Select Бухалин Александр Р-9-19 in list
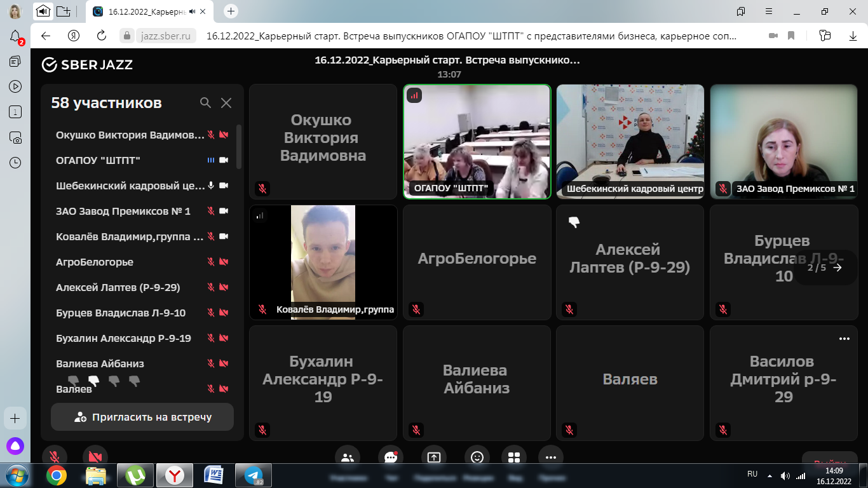 (x=123, y=338)
